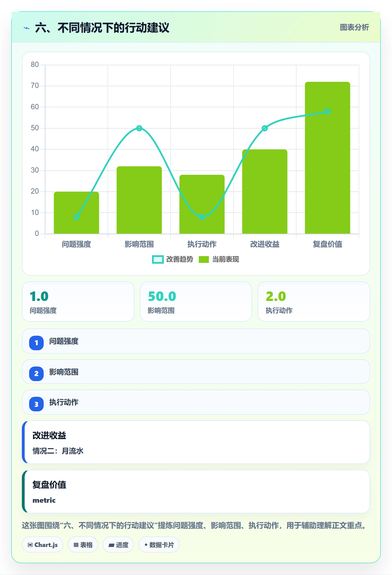Click the tall 复盘价值 bar

click(x=328, y=158)
